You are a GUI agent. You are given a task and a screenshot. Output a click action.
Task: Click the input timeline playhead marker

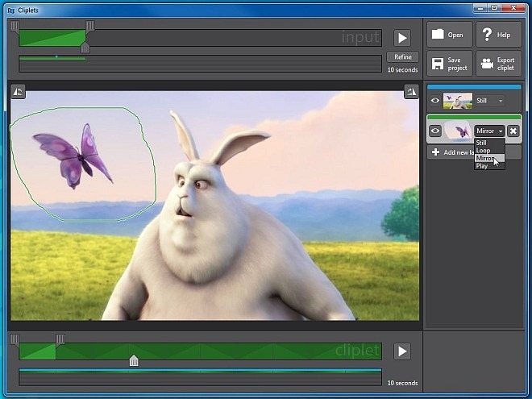point(85,48)
